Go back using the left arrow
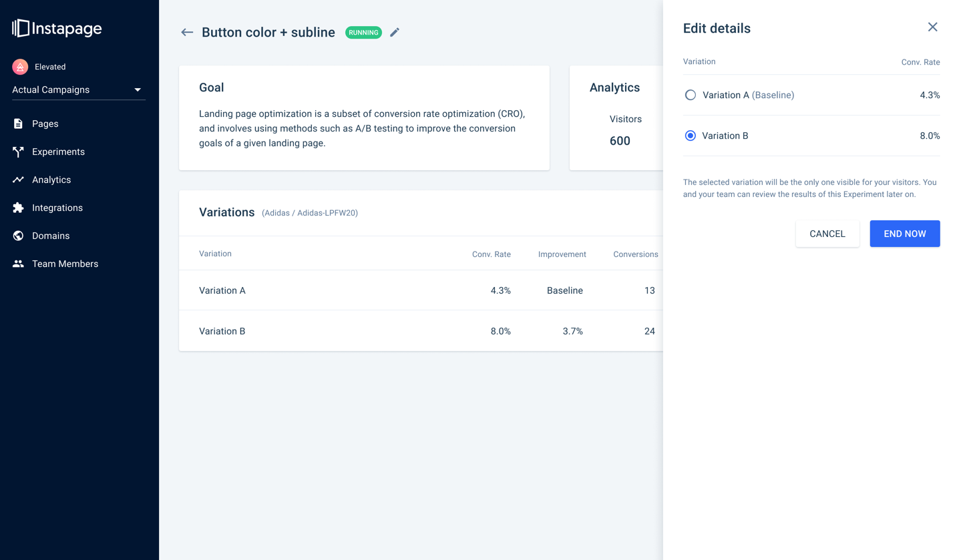This screenshot has height=560, width=957. [x=187, y=32]
